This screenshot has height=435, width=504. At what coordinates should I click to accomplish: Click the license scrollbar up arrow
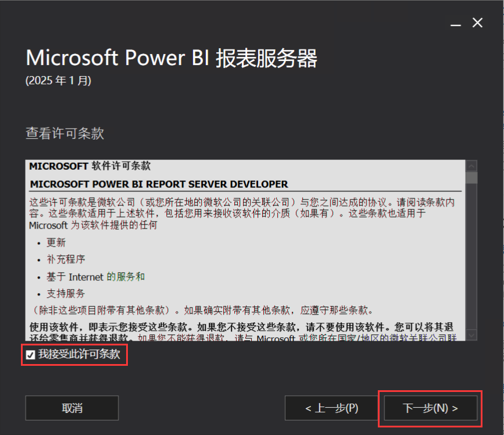coord(471,166)
